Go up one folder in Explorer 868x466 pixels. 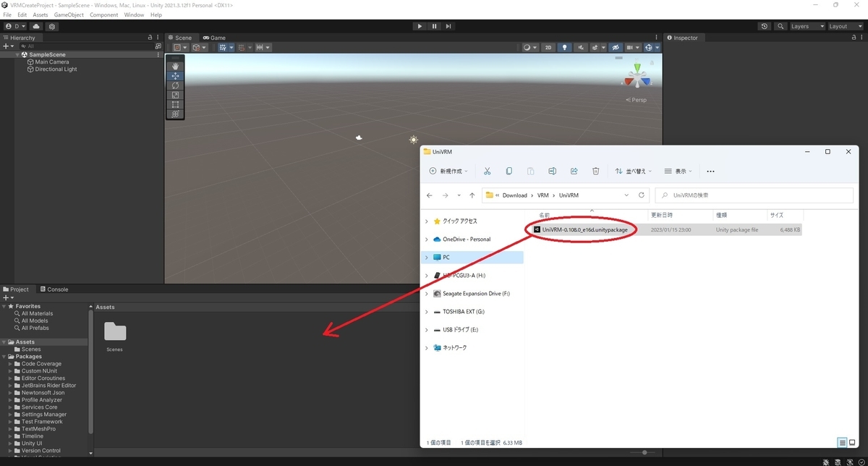click(472, 195)
